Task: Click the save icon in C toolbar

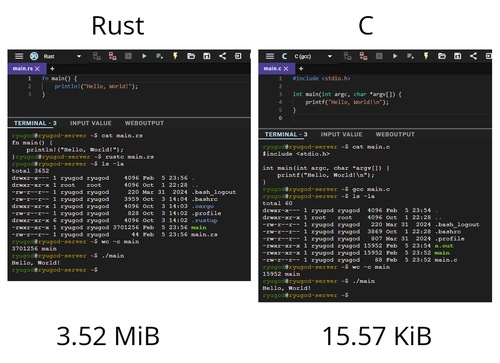Action: [457, 56]
